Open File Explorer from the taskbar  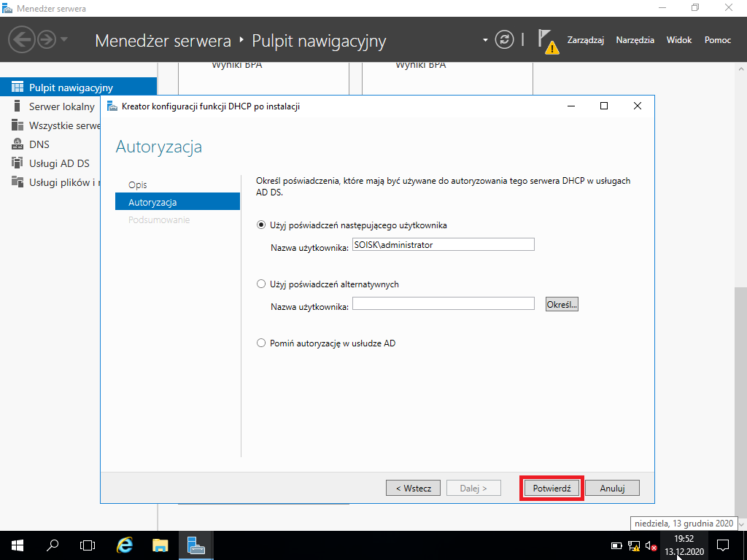coord(160,545)
